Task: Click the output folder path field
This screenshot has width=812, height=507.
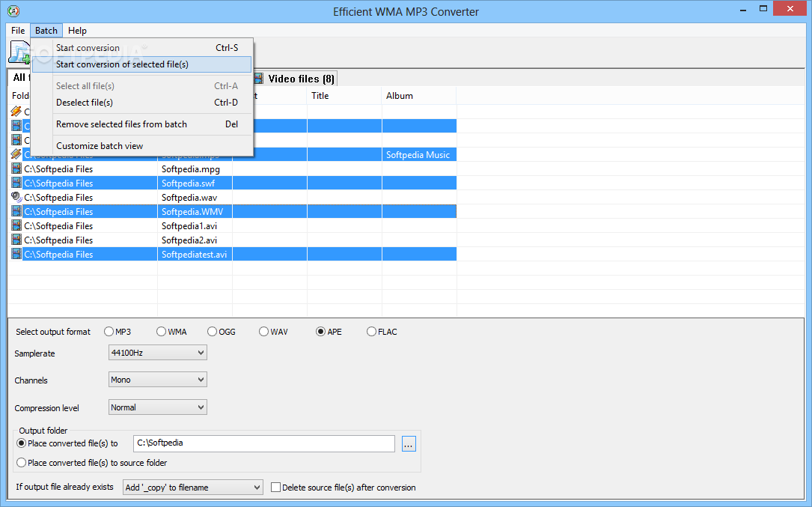Action: pos(264,443)
